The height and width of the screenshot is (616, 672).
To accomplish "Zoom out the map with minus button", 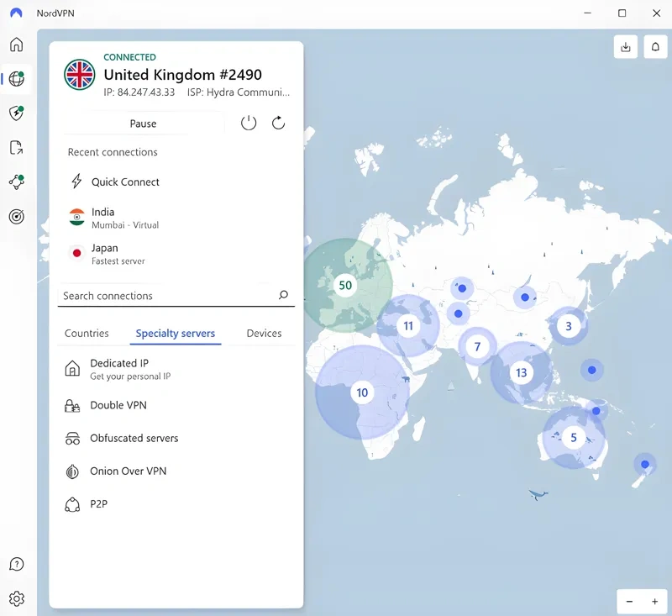I will [x=629, y=602].
